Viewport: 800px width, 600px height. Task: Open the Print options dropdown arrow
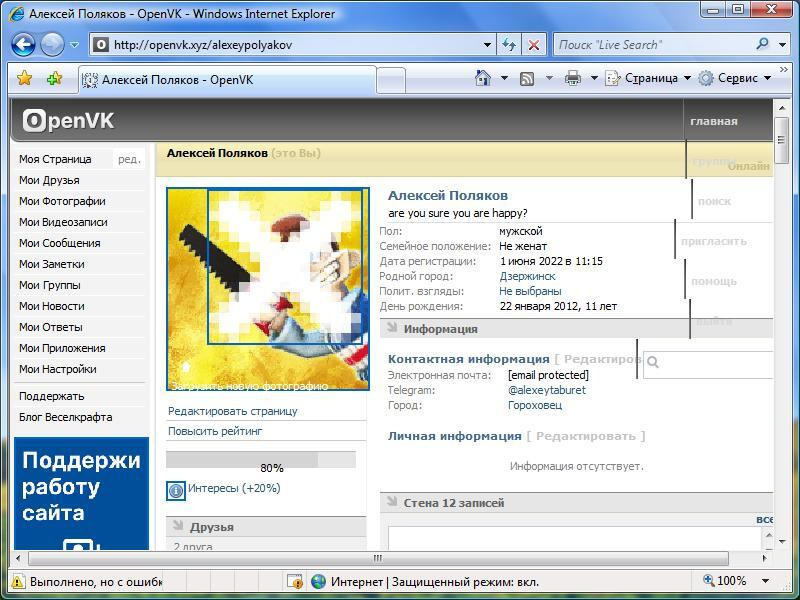594,78
